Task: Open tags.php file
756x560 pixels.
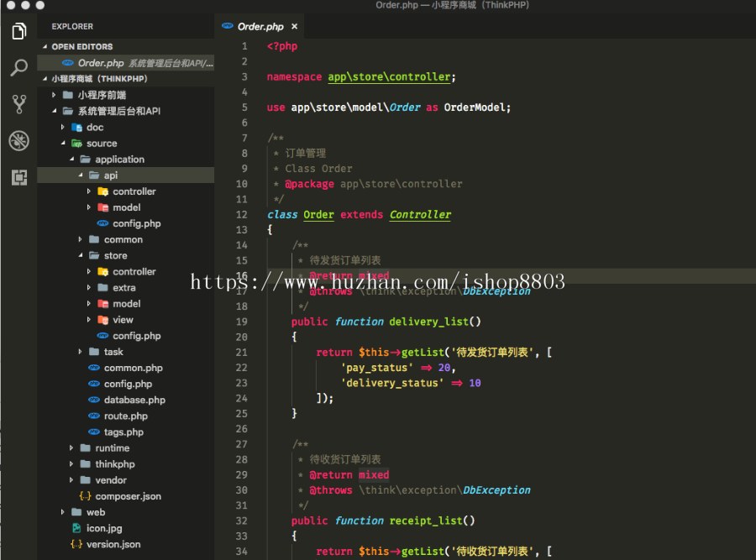Action: click(125, 432)
